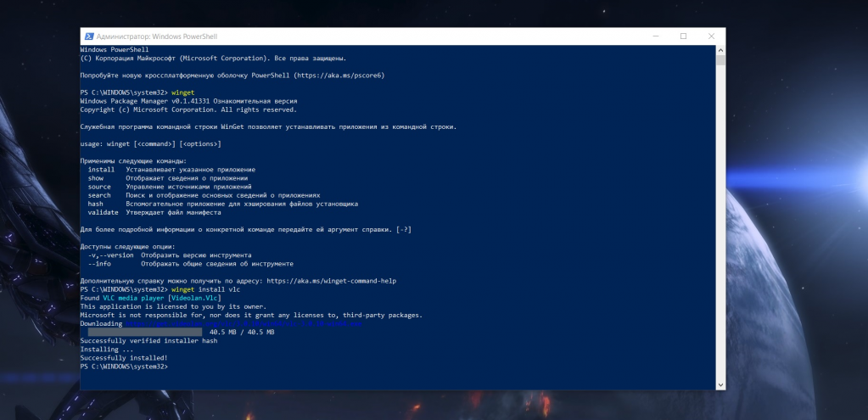The width and height of the screenshot is (868, 420).
Task: Click the PowerShell icon in title bar
Action: pyautogui.click(x=88, y=36)
